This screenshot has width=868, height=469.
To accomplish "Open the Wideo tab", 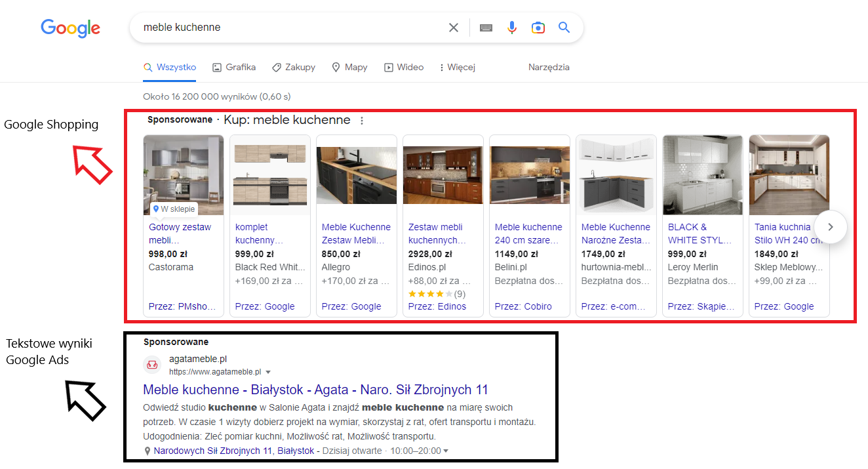I will pyautogui.click(x=404, y=67).
